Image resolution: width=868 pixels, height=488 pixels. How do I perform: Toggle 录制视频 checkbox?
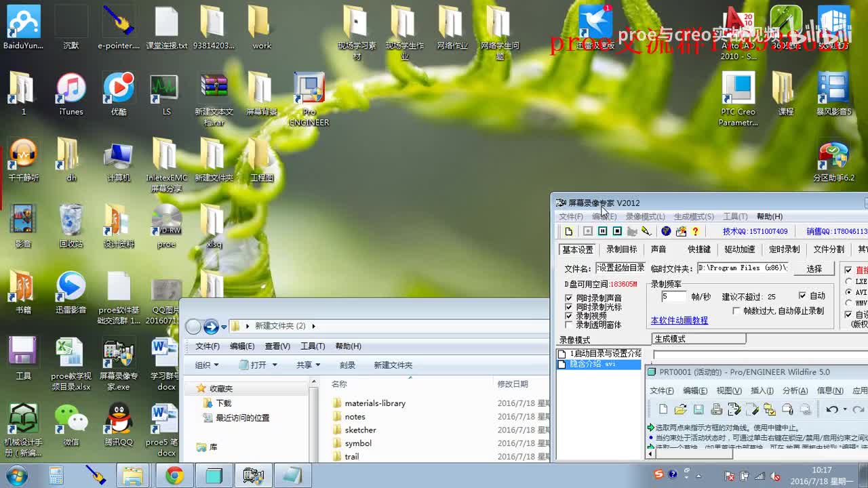(569, 316)
